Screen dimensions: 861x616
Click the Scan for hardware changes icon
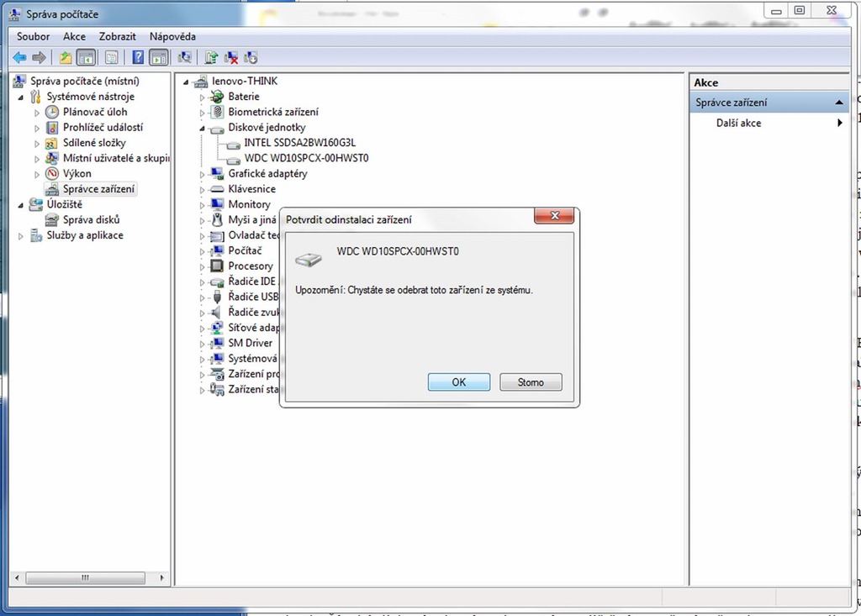185,57
